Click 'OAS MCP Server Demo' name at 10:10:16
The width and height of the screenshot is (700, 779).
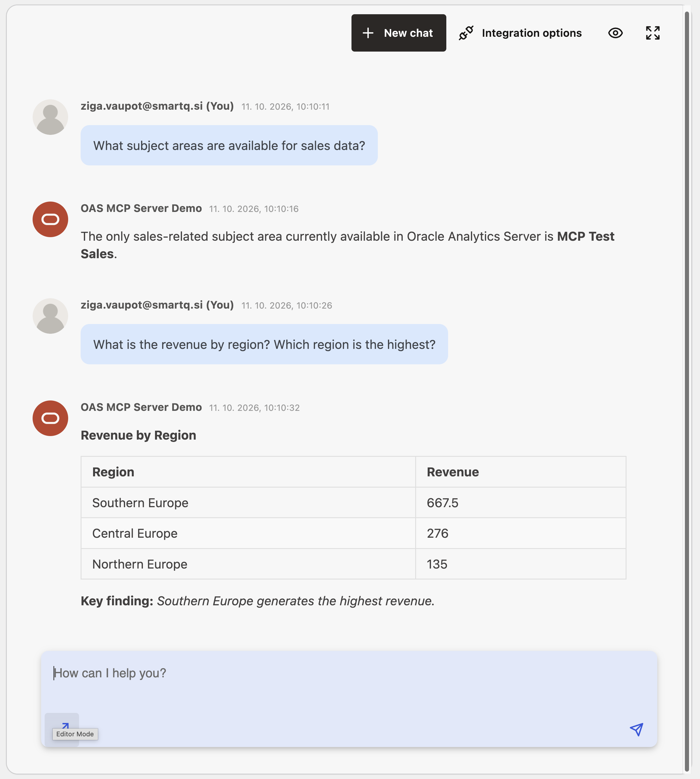point(141,208)
